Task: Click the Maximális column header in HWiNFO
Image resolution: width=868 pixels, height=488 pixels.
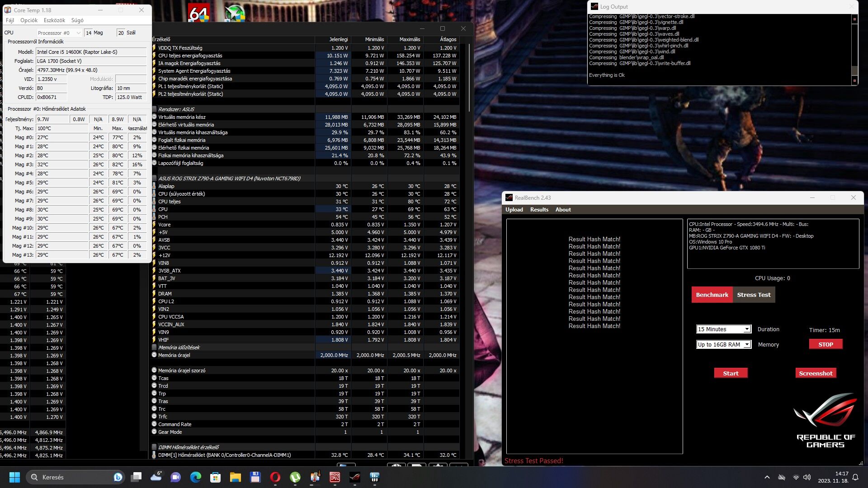Action: pos(406,39)
